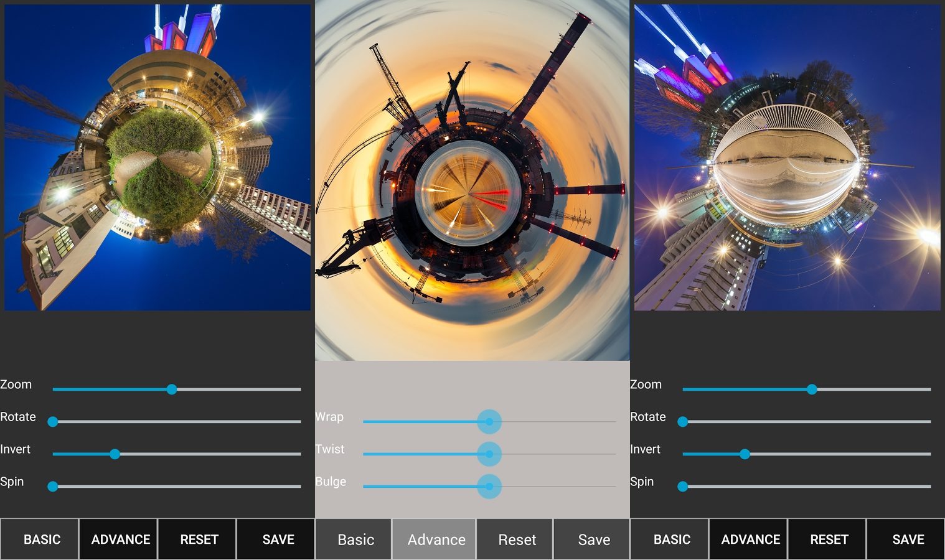The height and width of the screenshot is (560, 945).
Task: Click the Wrap label in middle panel
Action: [329, 417]
